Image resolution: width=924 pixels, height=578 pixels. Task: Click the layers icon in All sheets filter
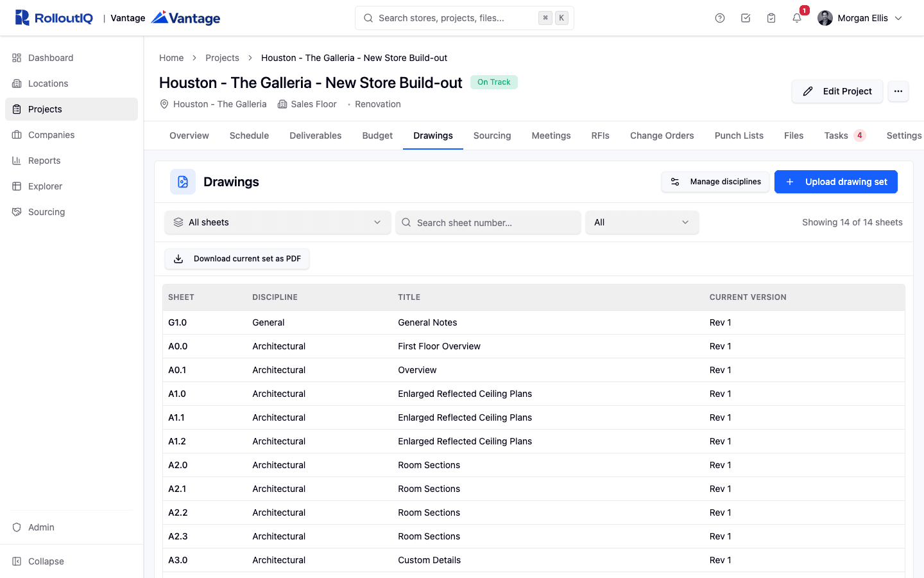point(178,222)
